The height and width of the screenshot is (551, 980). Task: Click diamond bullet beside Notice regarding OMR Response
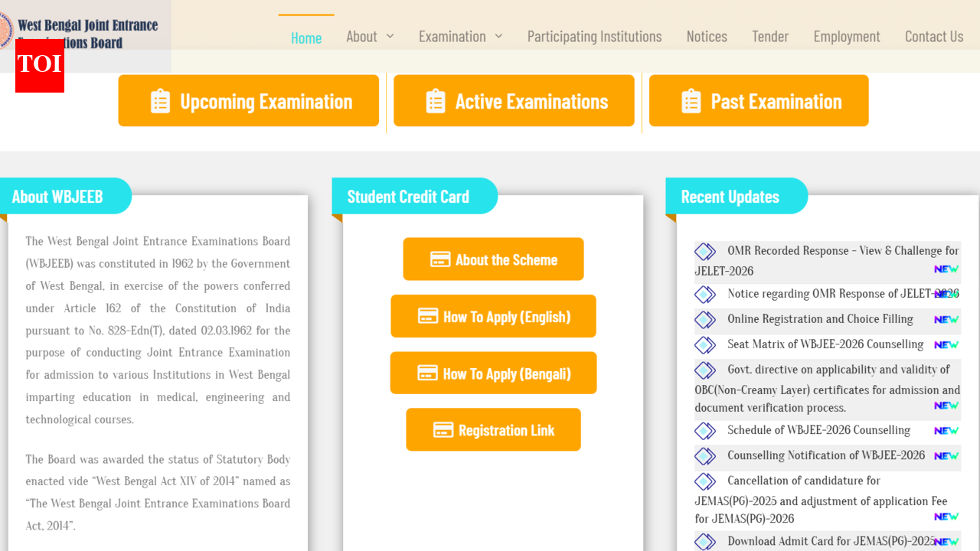point(705,294)
